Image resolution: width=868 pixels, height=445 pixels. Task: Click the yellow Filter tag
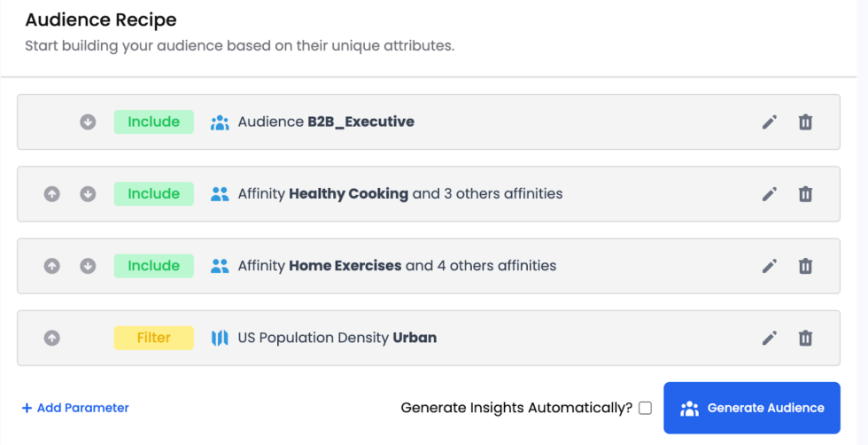coord(153,338)
